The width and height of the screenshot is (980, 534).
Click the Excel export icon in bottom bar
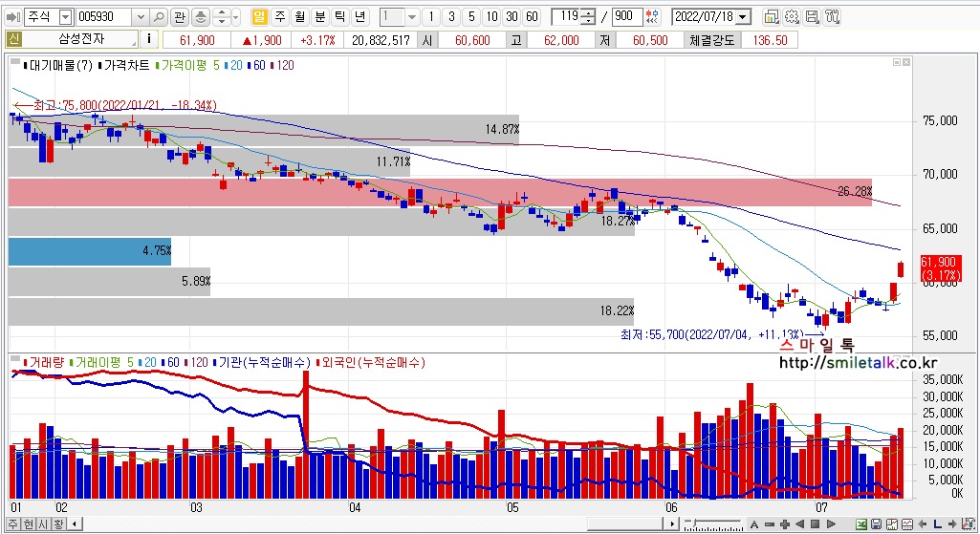click(860, 524)
